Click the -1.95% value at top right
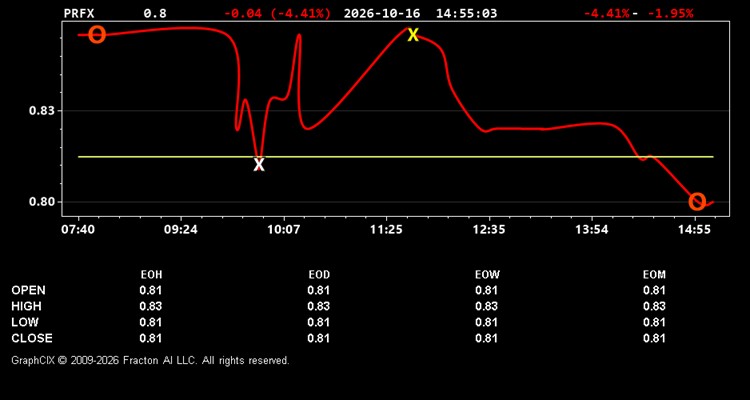The width and height of the screenshot is (750, 400). click(x=670, y=13)
